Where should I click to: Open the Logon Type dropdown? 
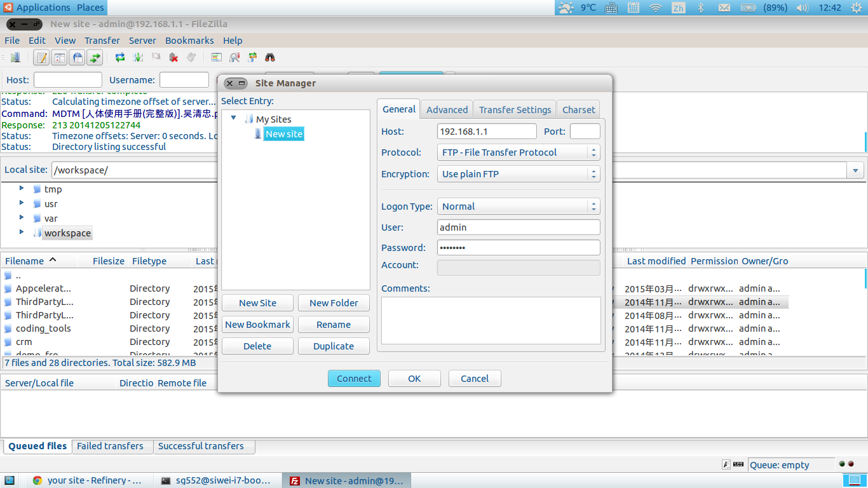tap(519, 207)
